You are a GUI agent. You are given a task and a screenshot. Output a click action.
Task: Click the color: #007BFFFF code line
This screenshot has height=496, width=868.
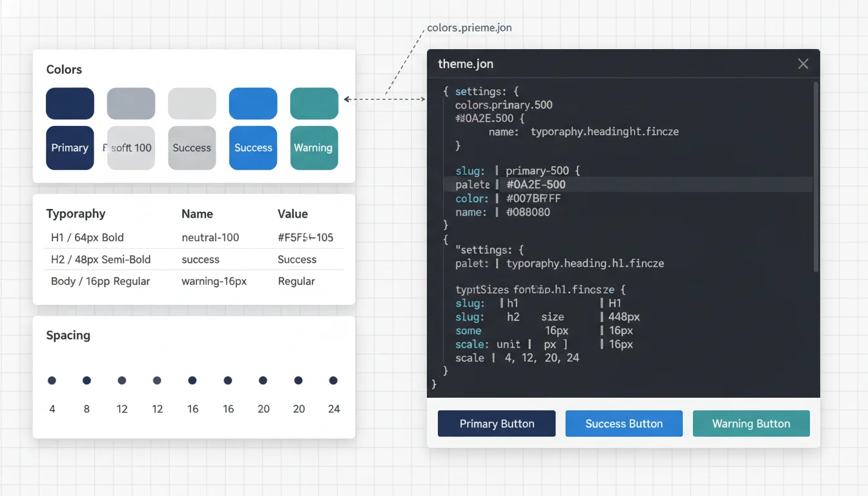[508, 198]
